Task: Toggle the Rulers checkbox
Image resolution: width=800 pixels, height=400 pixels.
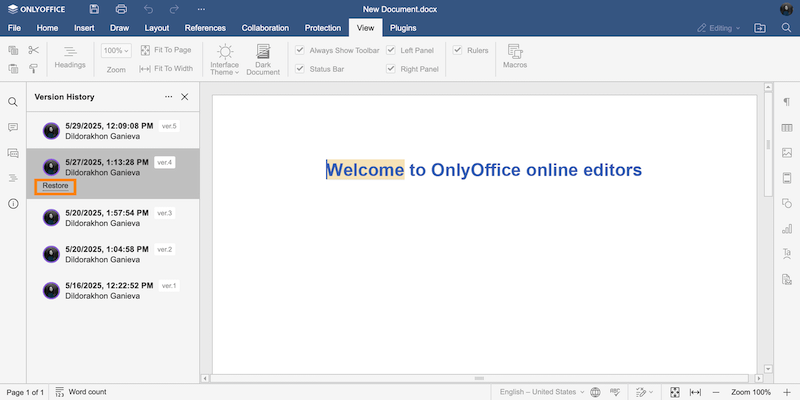Action: 458,50
